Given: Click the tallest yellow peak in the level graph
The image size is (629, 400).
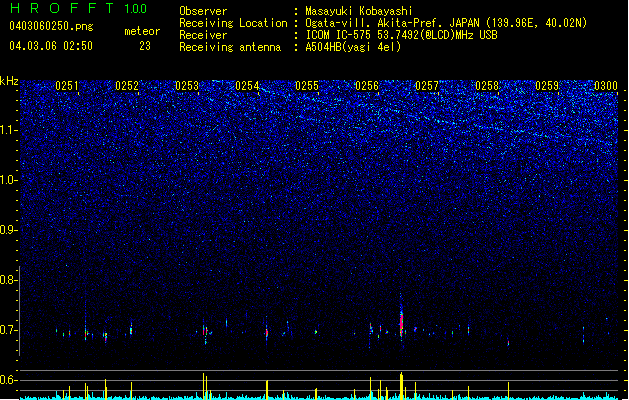Looking at the screenshot, I should tap(401, 385).
